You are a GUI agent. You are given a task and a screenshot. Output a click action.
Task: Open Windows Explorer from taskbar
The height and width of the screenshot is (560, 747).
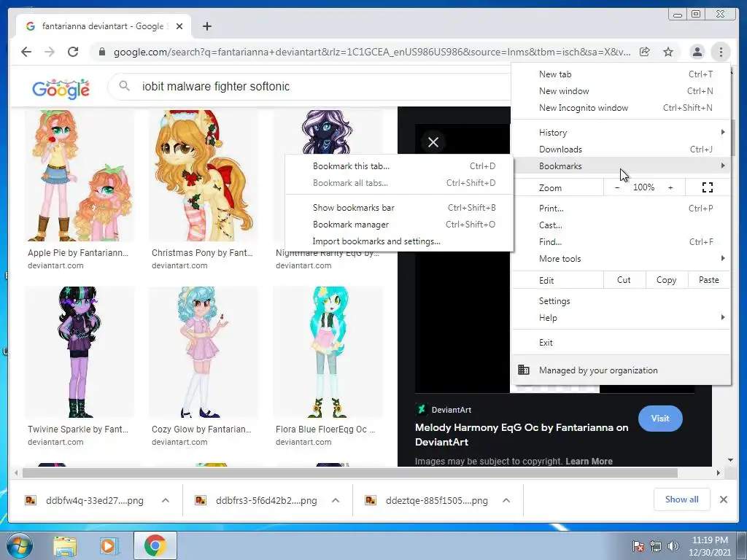pyautogui.click(x=65, y=546)
